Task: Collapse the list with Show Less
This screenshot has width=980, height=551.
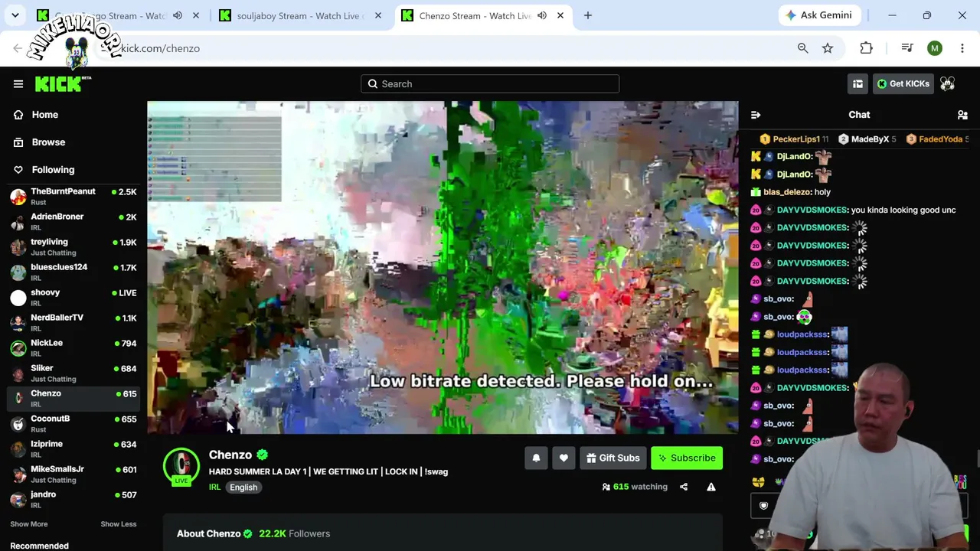Action: pos(119,524)
